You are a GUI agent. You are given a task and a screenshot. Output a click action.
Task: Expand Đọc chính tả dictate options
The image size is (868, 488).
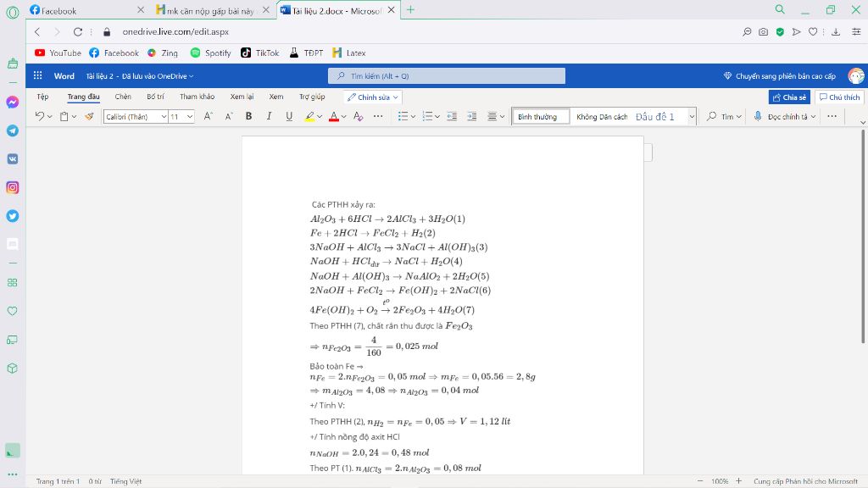pyautogui.click(x=813, y=117)
